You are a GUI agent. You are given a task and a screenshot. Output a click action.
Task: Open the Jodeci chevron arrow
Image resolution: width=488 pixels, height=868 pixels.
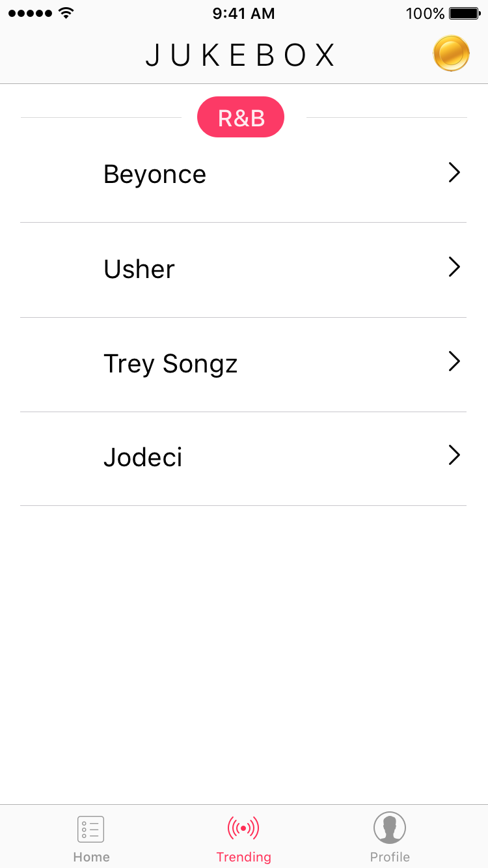(454, 455)
